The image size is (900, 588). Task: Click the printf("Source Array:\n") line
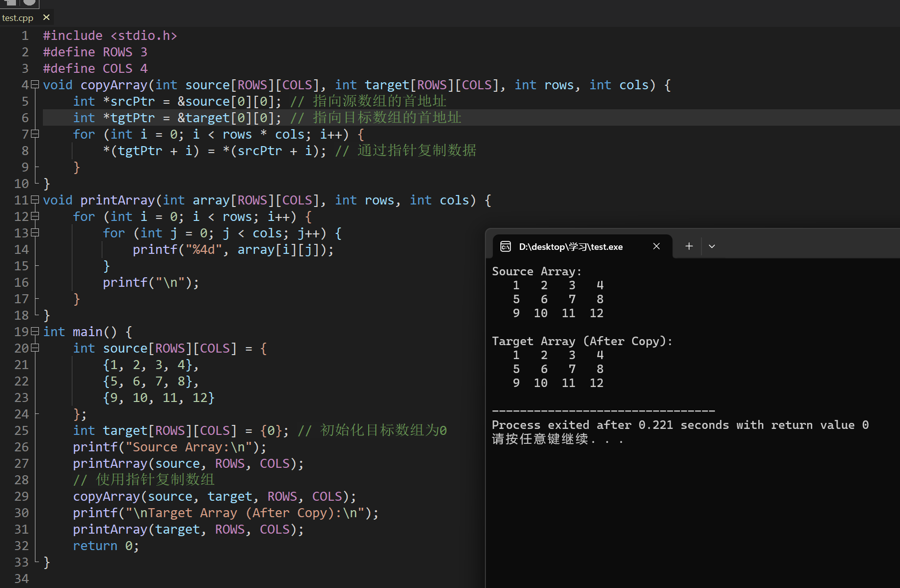click(x=170, y=447)
